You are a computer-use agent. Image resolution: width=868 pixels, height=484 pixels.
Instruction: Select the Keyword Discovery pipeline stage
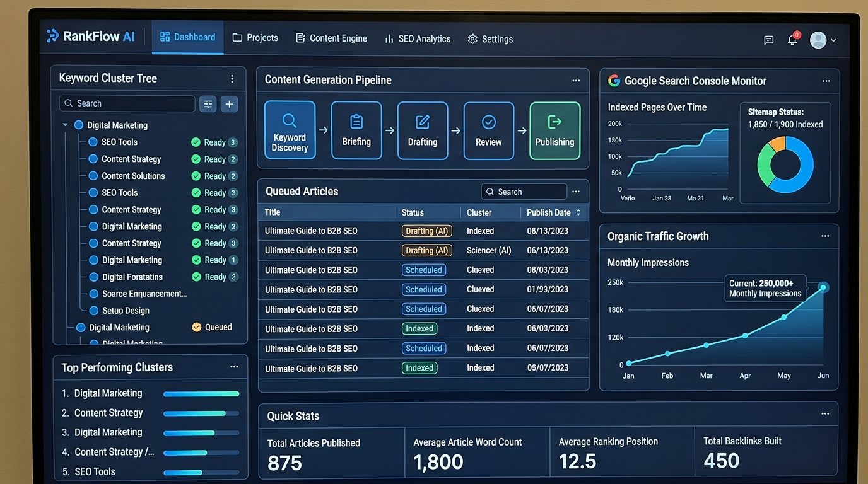click(x=290, y=130)
